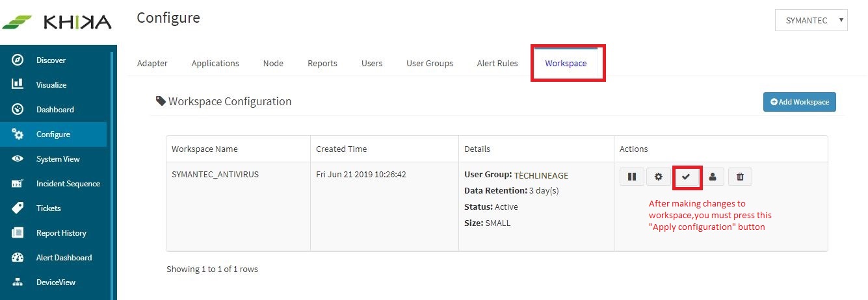Switch to the Adapter tab
This screenshot has width=868, height=300.
coord(152,63)
